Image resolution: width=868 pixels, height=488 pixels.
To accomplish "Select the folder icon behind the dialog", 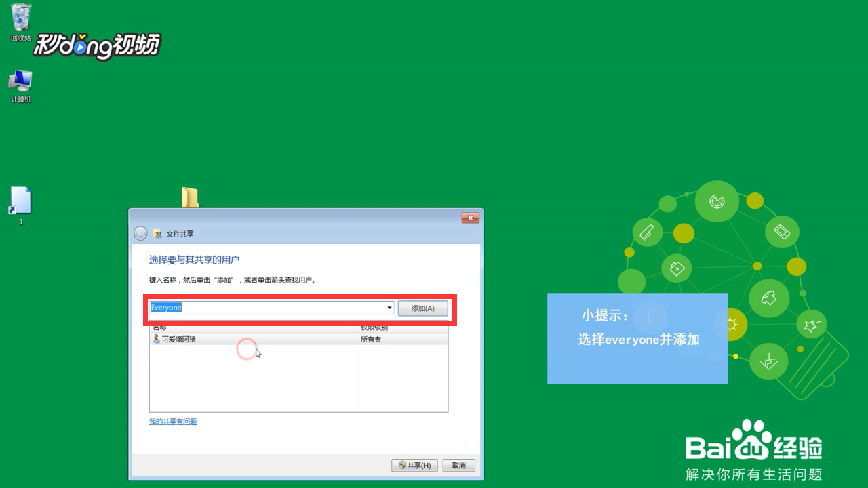I will click(190, 197).
